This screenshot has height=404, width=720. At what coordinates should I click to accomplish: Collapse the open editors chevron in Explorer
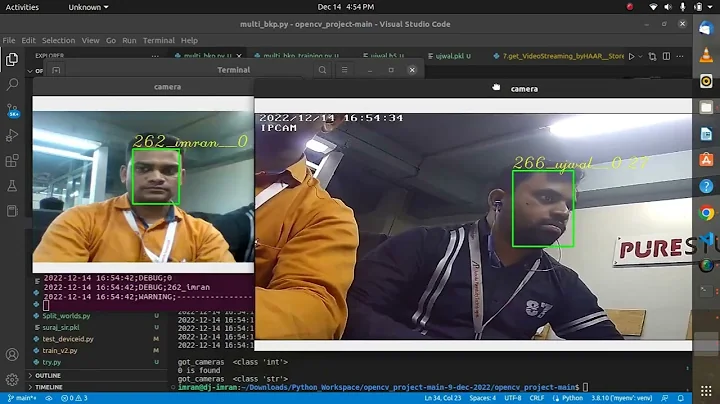pyautogui.click(x=30, y=71)
